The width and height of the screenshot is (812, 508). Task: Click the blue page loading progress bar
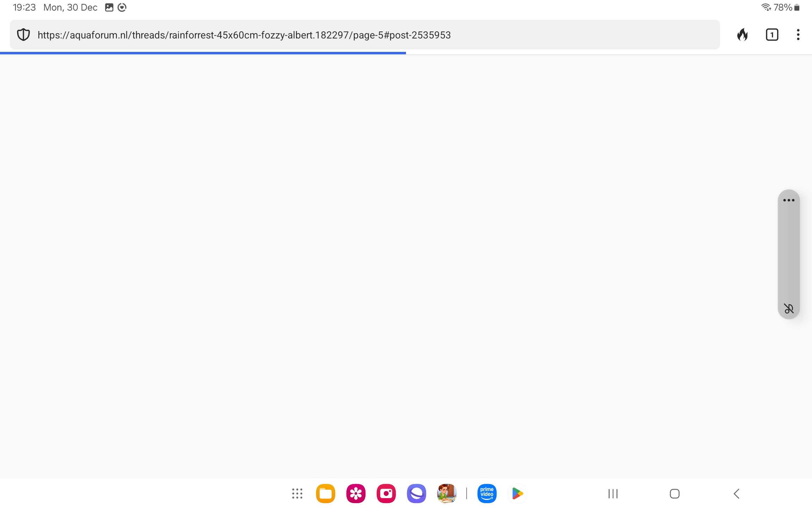click(x=203, y=53)
